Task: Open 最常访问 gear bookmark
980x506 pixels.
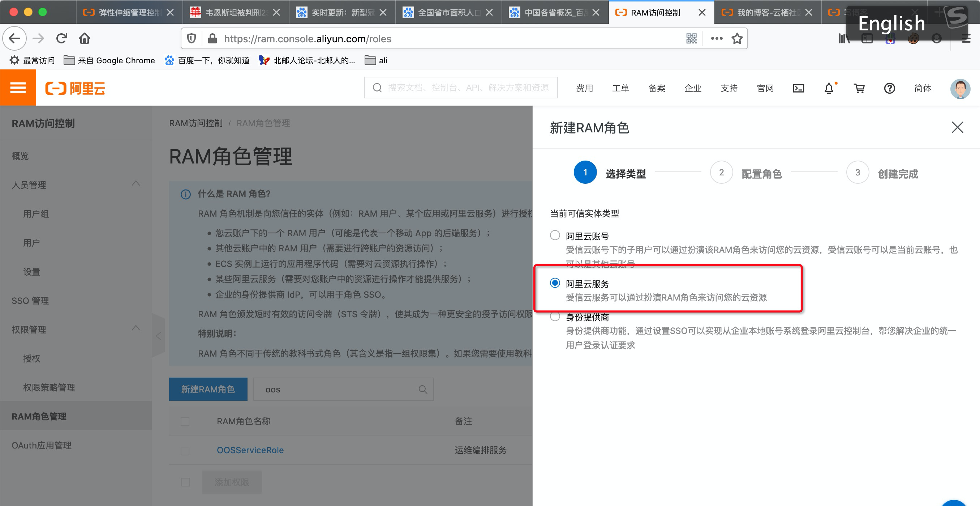Action: (32, 60)
